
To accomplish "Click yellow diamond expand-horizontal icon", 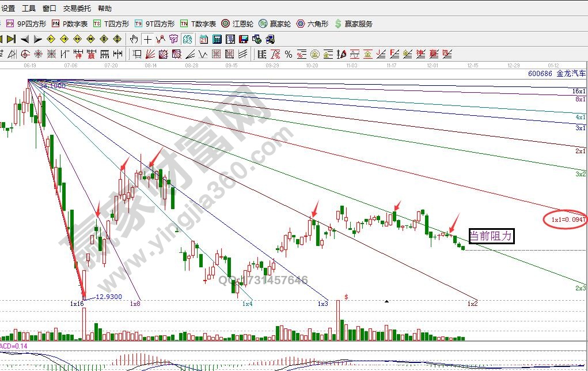I will pos(77,39).
